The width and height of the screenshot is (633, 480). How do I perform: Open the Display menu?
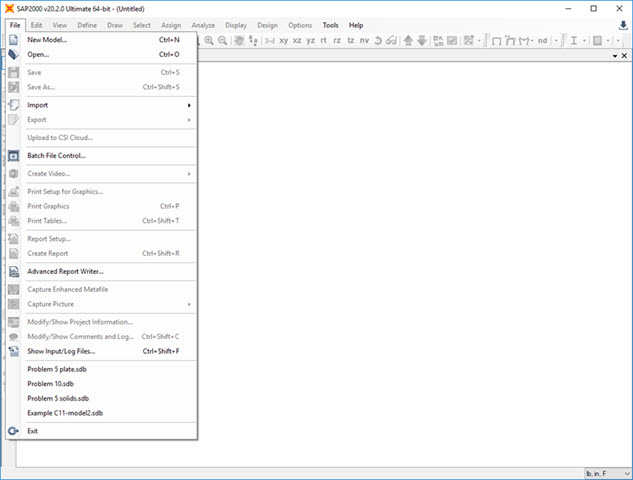(236, 25)
